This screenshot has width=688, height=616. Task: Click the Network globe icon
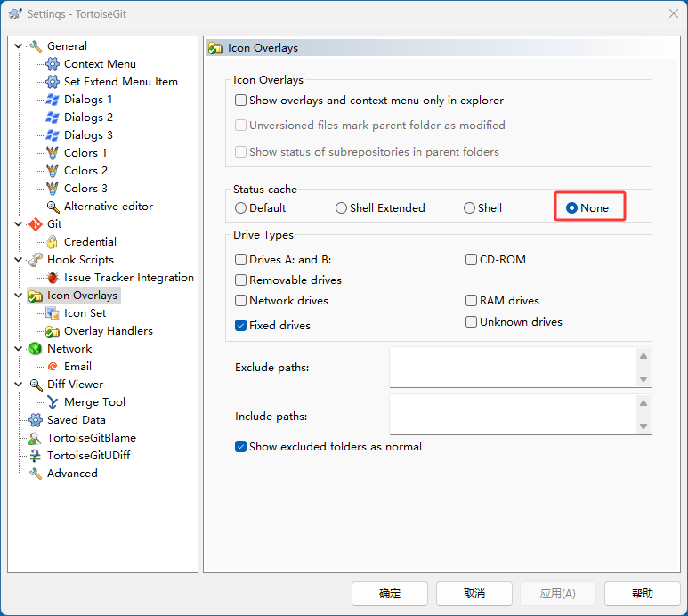35,349
